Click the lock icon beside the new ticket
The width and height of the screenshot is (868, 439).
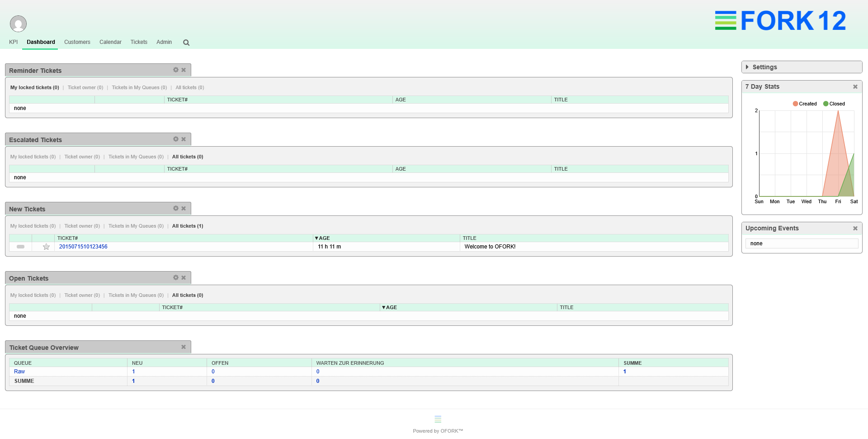point(20,247)
